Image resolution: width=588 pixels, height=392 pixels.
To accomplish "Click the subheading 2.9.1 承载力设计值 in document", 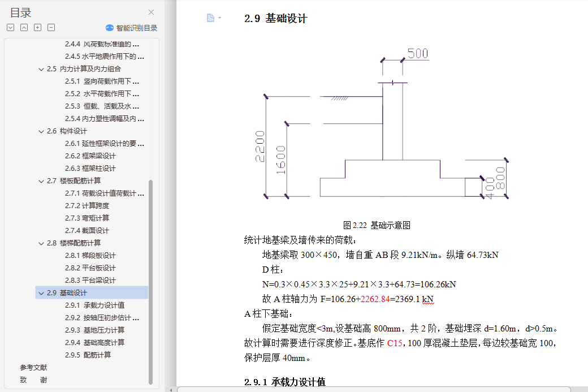I will (x=284, y=382).
